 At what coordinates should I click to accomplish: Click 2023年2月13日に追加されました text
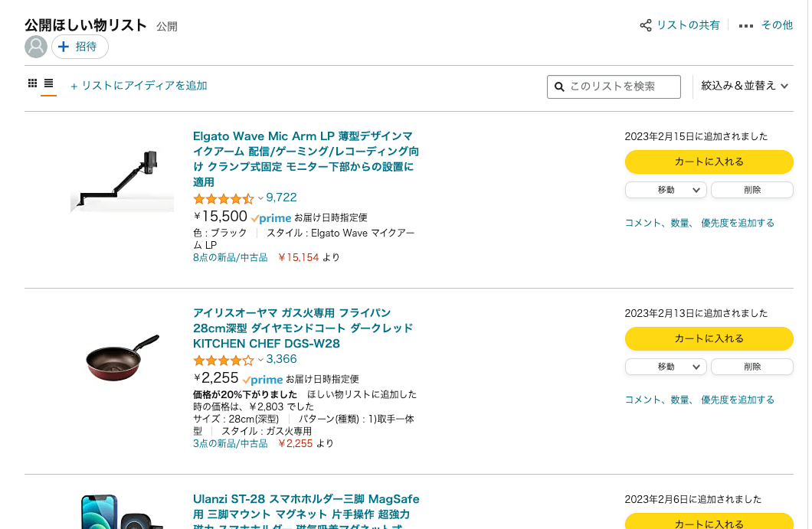tap(696, 313)
